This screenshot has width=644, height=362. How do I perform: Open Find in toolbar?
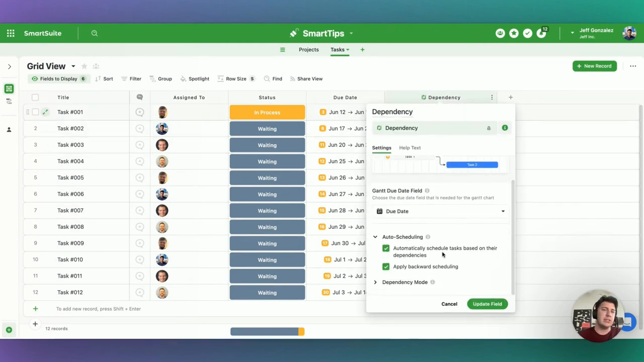[273, 79]
